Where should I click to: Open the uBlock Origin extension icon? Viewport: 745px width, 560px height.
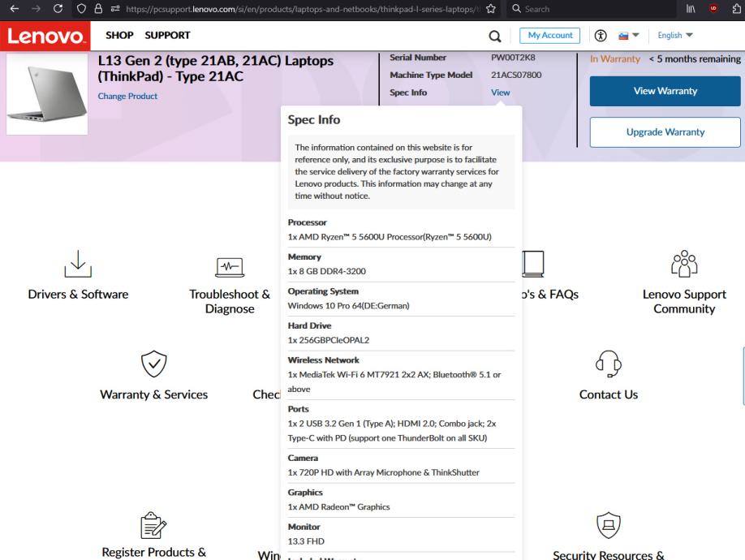pos(713,9)
